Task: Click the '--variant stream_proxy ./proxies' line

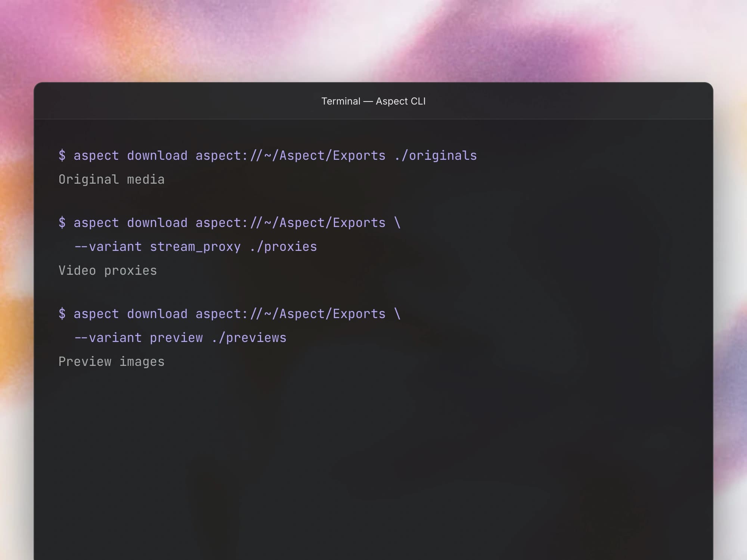Action: [x=196, y=247]
